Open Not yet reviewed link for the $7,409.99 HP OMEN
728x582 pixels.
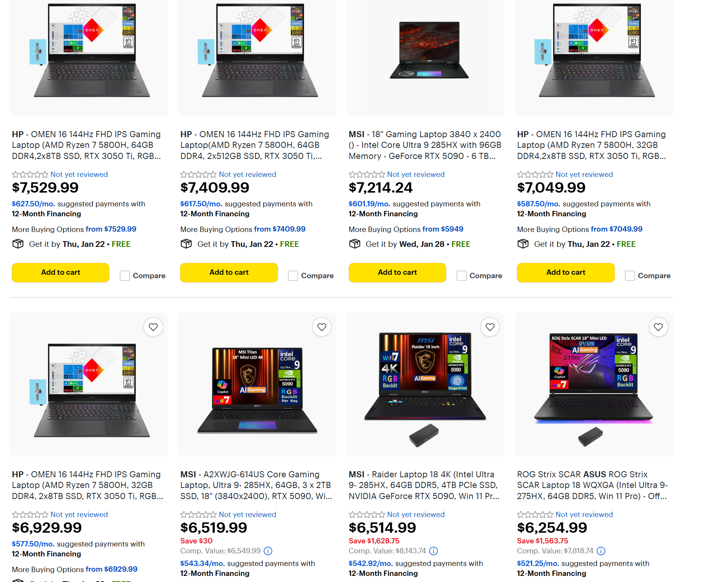[x=247, y=174]
